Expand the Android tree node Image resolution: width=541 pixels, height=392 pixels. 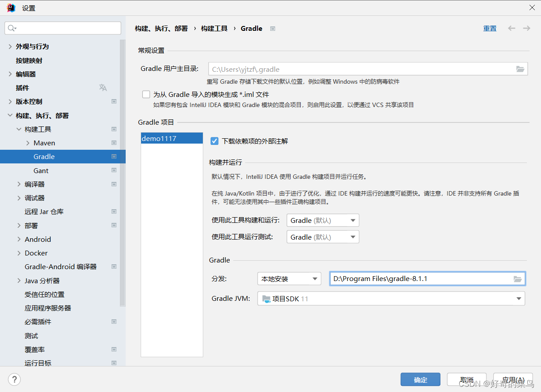[19, 239]
